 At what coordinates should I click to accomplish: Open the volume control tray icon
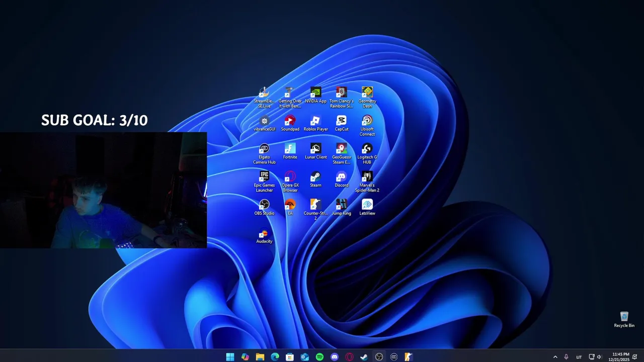599,357
